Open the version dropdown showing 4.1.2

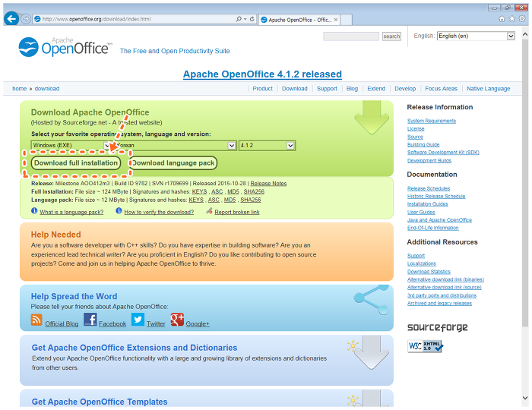(x=267, y=145)
